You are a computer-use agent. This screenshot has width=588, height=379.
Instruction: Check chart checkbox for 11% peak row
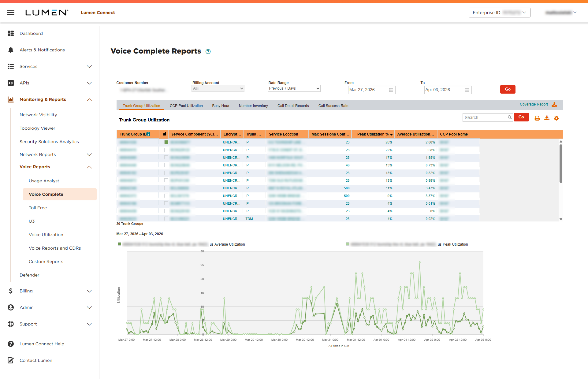(x=166, y=188)
